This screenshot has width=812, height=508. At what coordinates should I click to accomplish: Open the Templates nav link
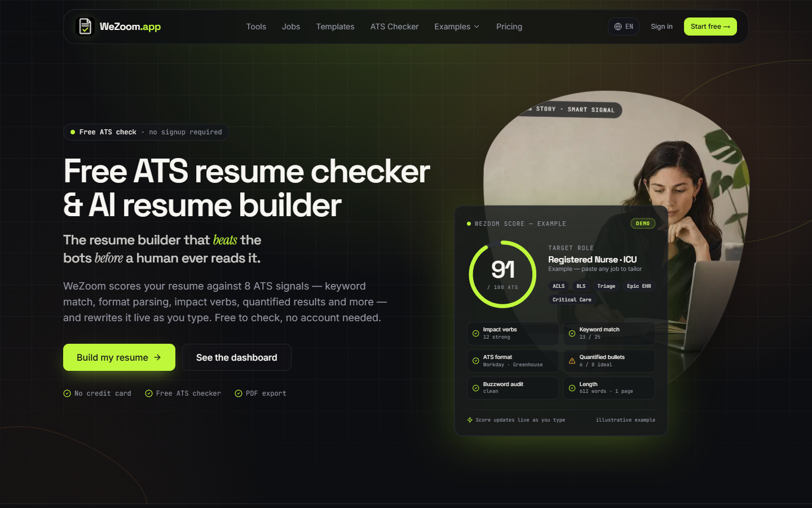pyautogui.click(x=335, y=27)
